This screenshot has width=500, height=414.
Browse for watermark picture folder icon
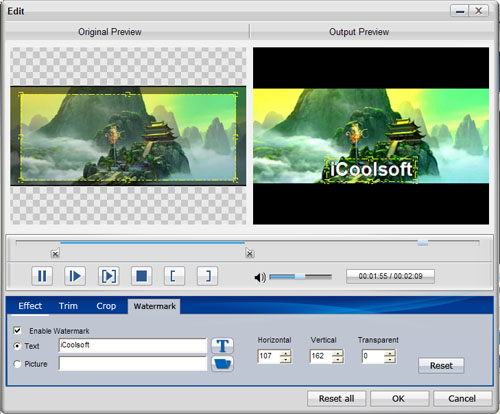[x=222, y=364]
